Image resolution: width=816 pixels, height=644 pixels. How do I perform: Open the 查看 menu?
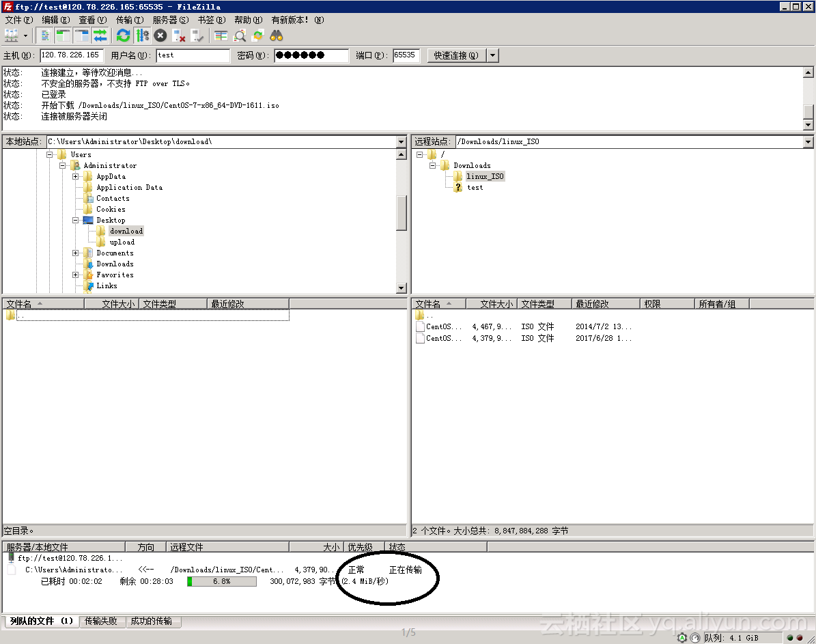93,20
